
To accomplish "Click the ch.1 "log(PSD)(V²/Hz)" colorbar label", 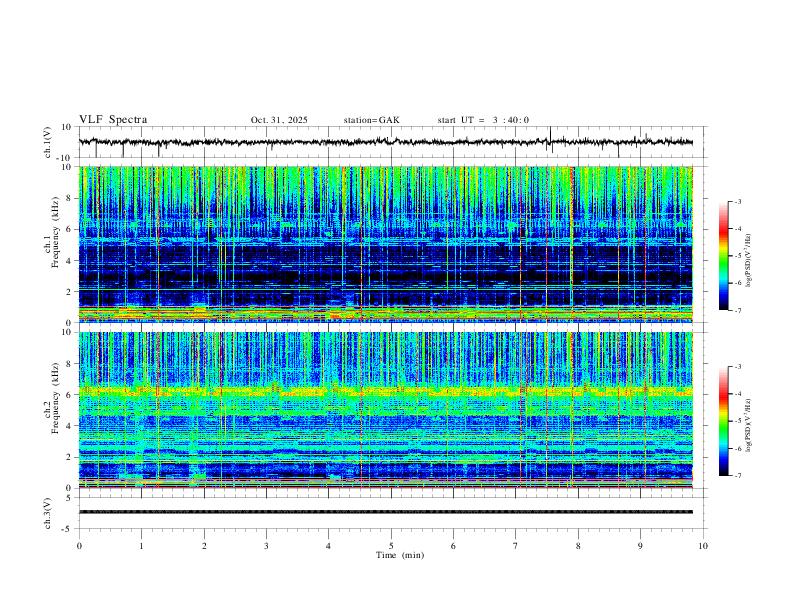I will pyautogui.click(x=749, y=260).
